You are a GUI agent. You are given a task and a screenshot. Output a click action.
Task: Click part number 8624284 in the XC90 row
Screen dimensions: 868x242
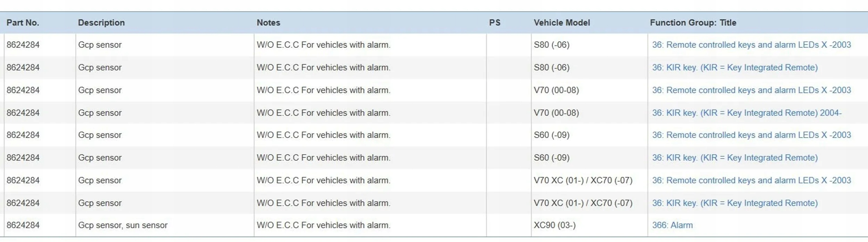(x=23, y=225)
